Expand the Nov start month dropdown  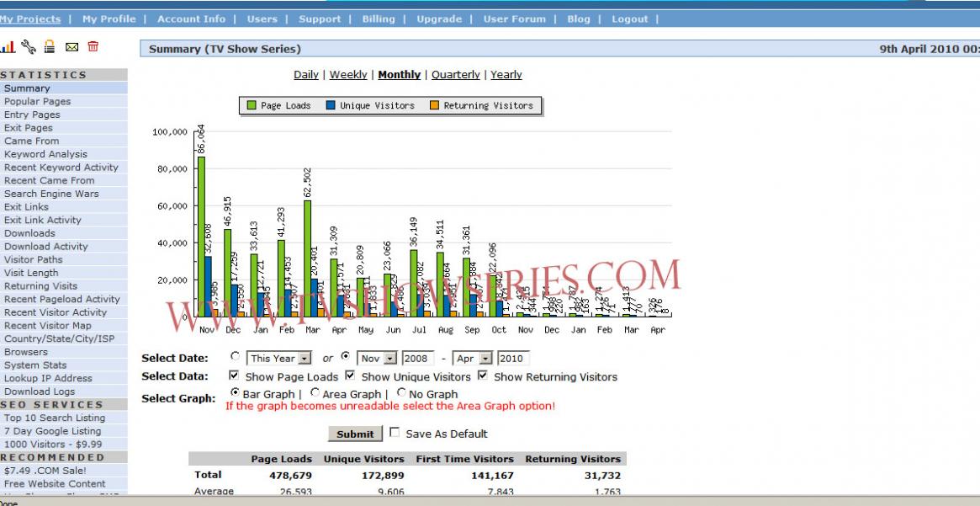(390, 359)
